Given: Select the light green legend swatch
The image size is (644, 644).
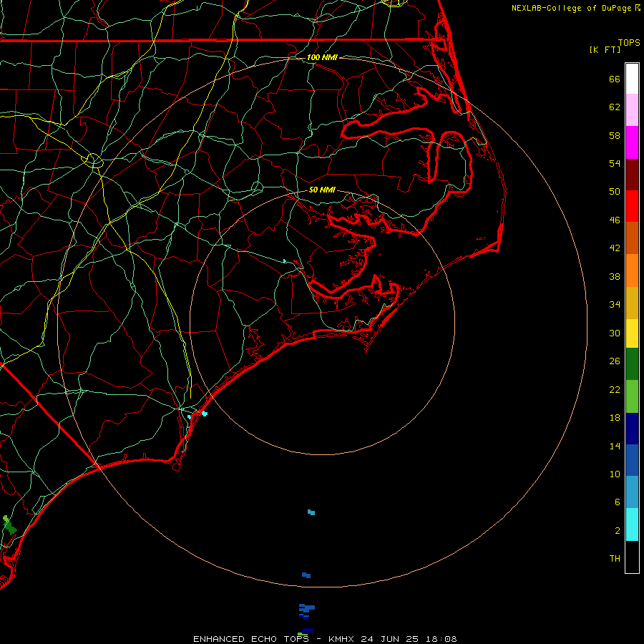Looking at the screenshot, I should click(x=632, y=396).
